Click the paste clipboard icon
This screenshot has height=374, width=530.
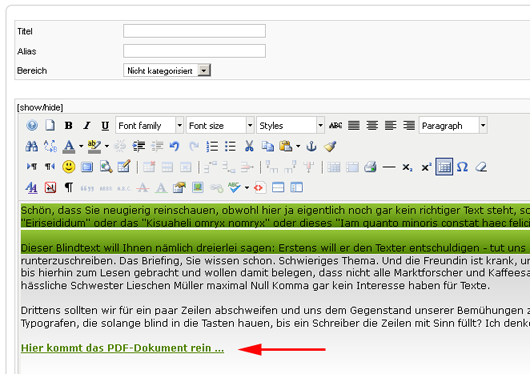click(286, 146)
